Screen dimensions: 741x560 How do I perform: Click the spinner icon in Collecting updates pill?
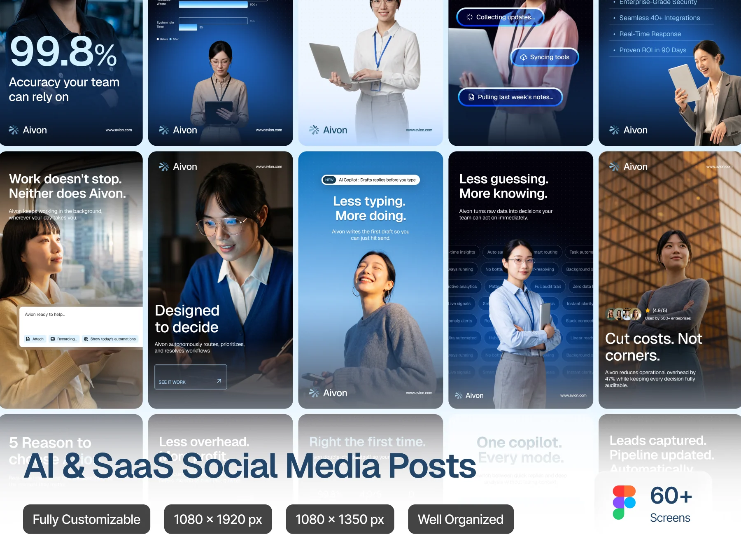[x=470, y=17]
